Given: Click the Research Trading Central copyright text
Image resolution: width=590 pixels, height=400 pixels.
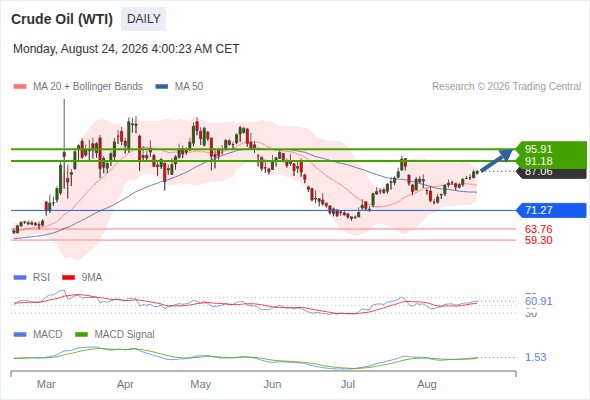Looking at the screenshot, I should point(506,87).
